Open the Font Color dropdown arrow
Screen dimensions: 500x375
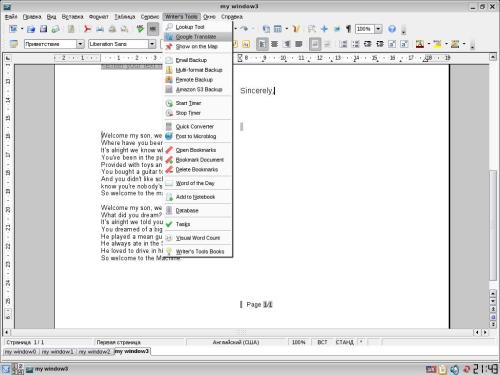(429, 44)
